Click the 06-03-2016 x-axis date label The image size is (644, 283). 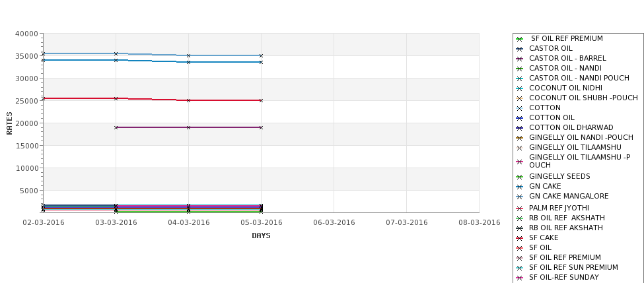334,223
